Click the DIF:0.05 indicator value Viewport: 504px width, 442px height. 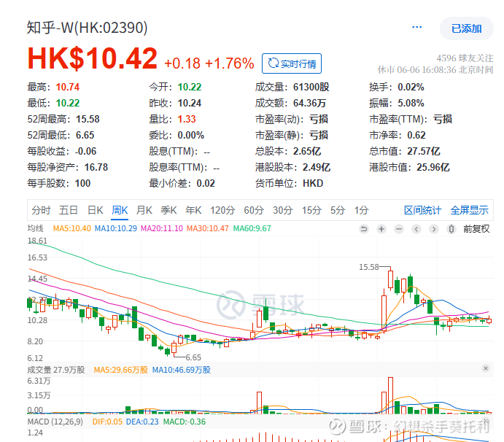click(x=107, y=422)
